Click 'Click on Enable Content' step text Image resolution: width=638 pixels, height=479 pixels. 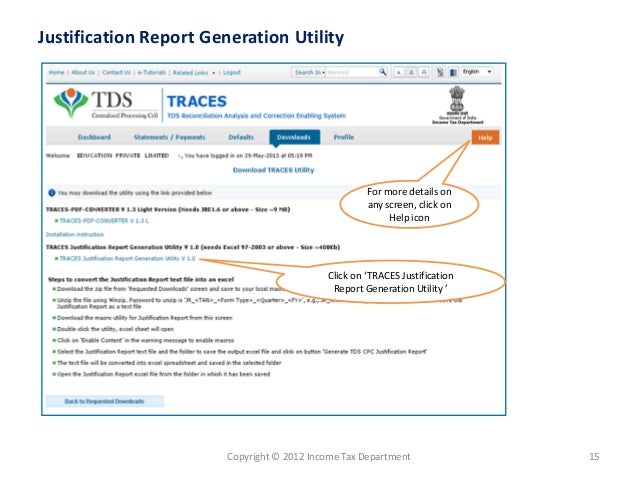tap(146, 340)
